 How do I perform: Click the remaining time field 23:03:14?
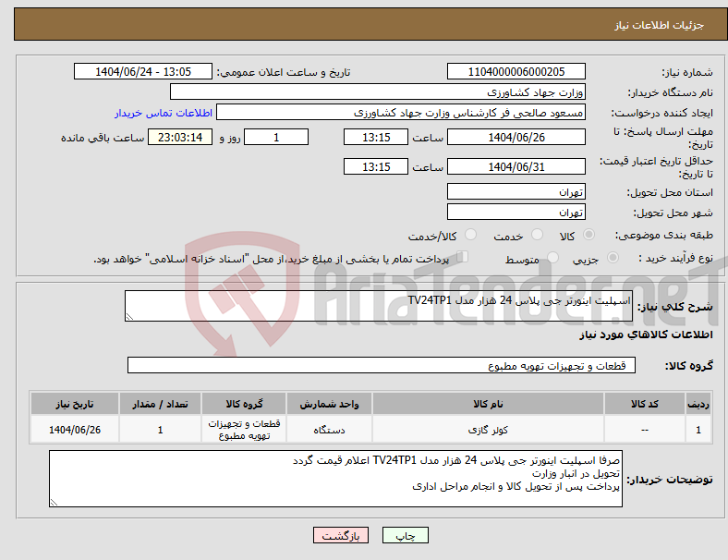(180, 138)
